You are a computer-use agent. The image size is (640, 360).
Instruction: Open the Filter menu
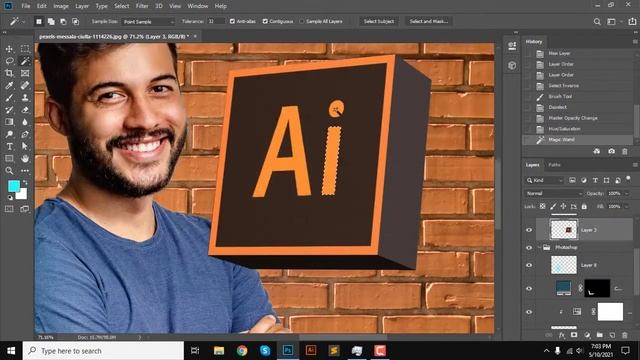(x=142, y=6)
